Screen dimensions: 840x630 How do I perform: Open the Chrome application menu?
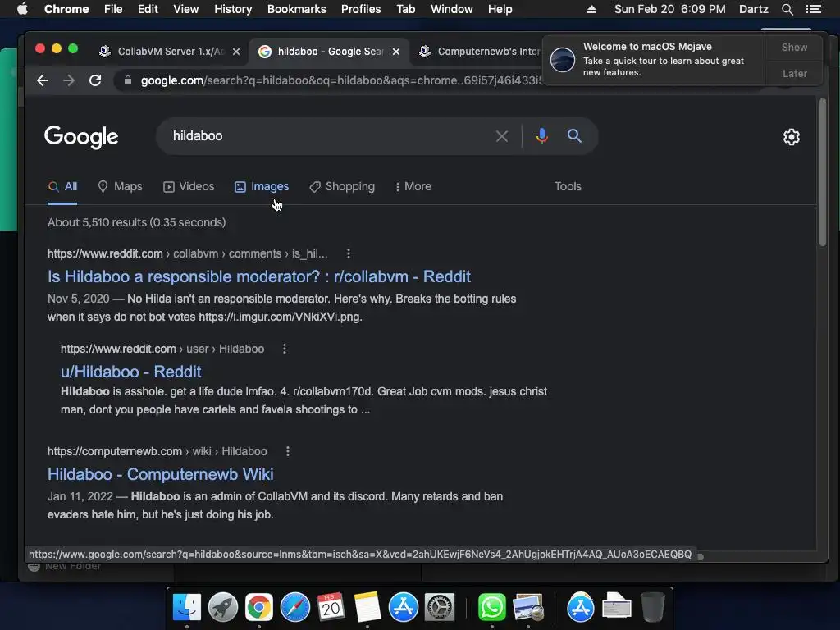tap(66, 9)
